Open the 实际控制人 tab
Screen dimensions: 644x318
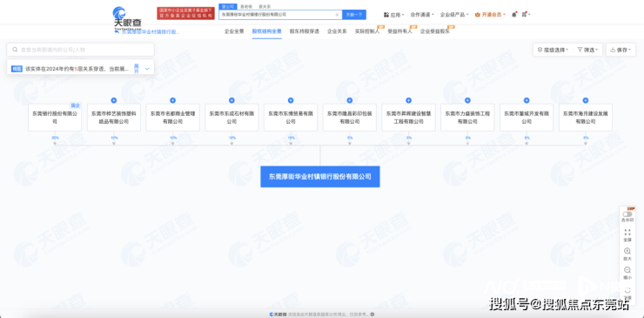pos(367,31)
